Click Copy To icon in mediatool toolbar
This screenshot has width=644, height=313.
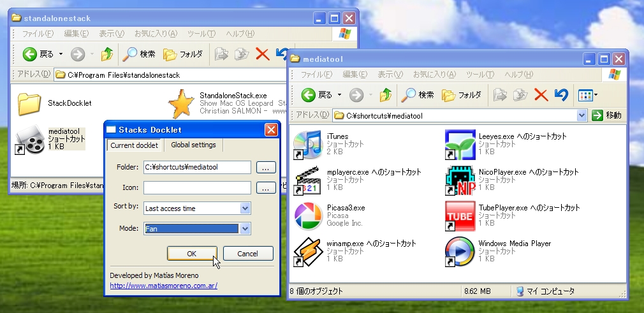(x=520, y=95)
